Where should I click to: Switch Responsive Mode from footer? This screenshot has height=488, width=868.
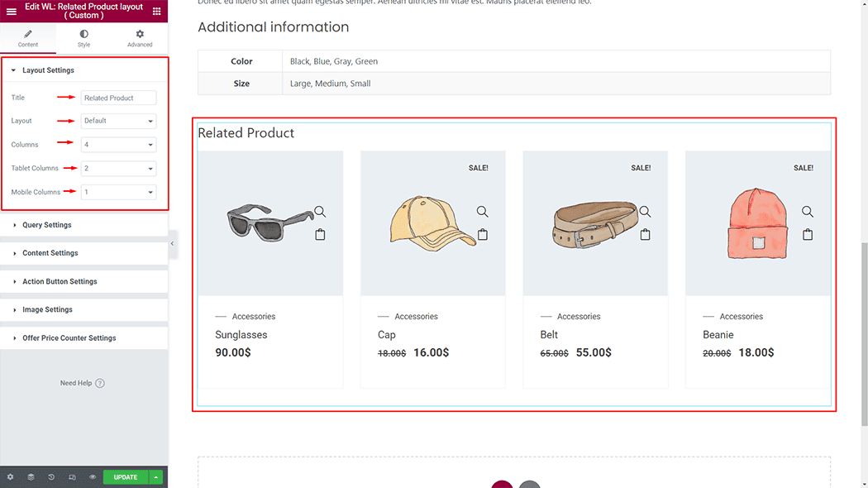click(x=72, y=477)
